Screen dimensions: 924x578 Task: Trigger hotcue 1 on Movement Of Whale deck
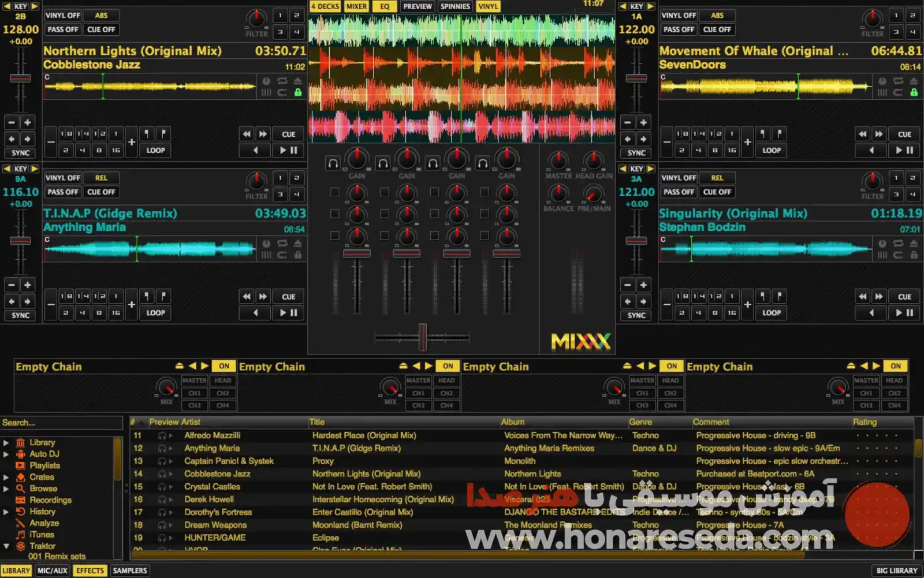pyautogui.click(x=896, y=16)
